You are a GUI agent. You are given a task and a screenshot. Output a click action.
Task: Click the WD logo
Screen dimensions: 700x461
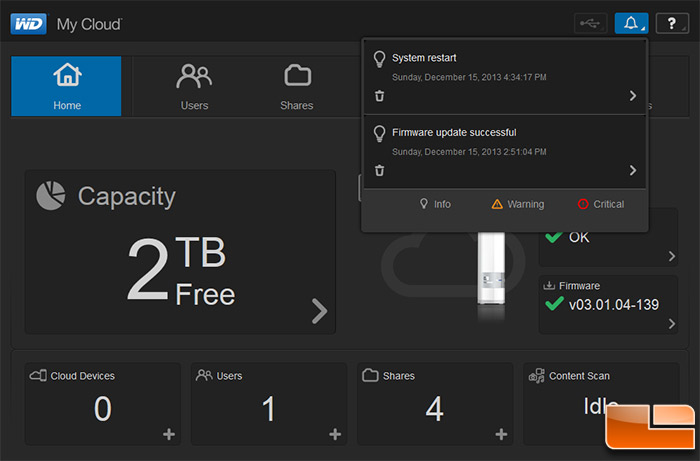click(x=28, y=24)
